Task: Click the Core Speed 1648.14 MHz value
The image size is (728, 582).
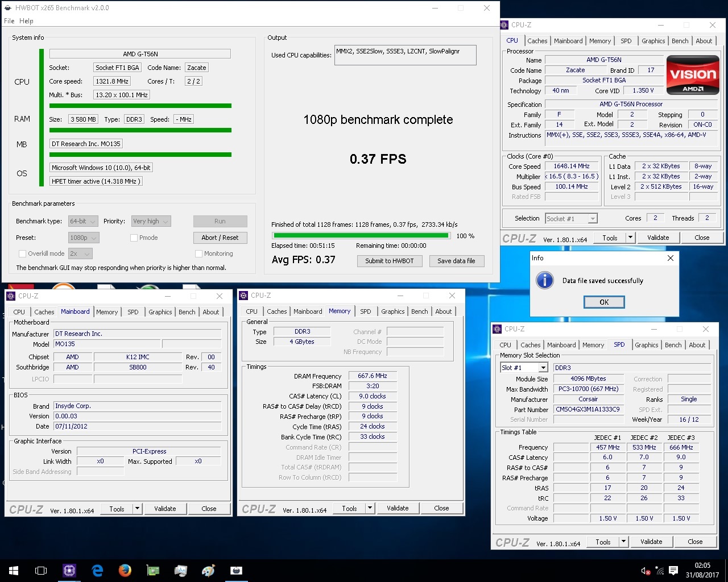Action: (572, 167)
